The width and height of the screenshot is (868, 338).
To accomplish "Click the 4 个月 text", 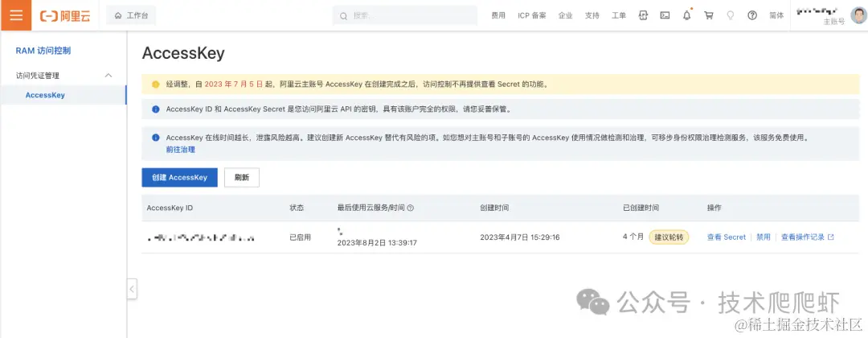I will pyautogui.click(x=633, y=237).
